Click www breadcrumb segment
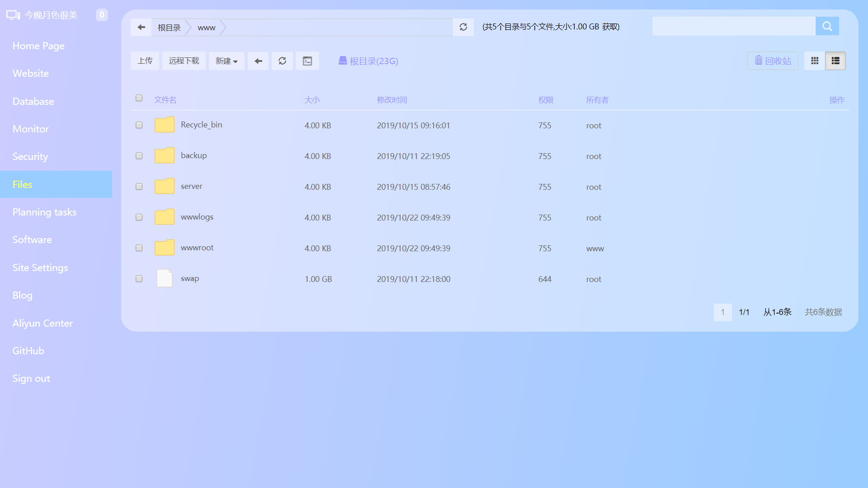Image resolution: width=868 pixels, height=488 pixels. pyautogui.click(x=206, y=28)
